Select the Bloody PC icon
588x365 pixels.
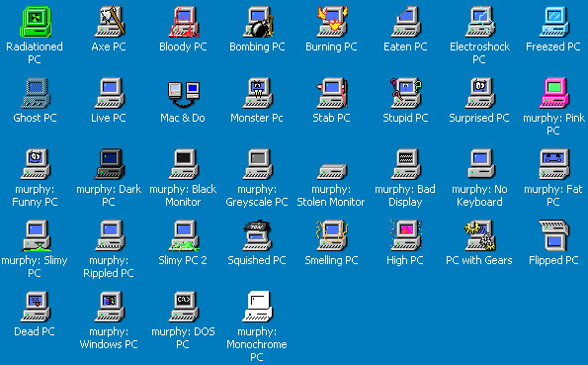tap(184, 22)
